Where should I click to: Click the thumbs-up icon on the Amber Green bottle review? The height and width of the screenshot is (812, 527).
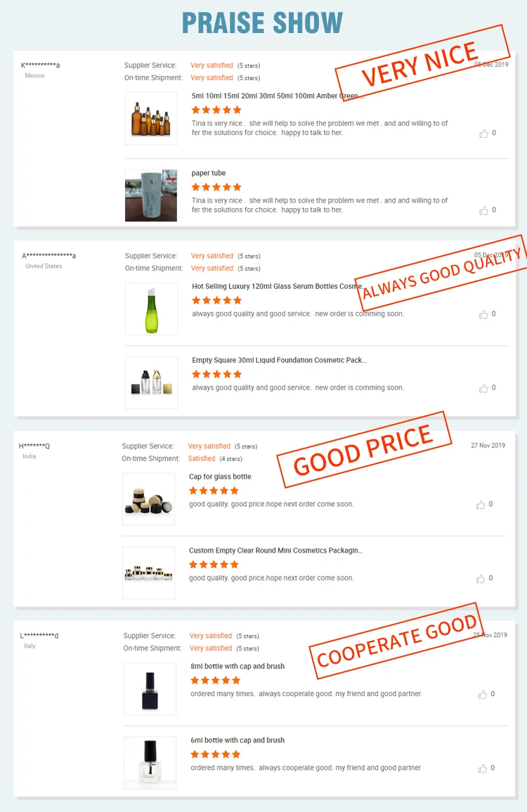click(483, 134)
